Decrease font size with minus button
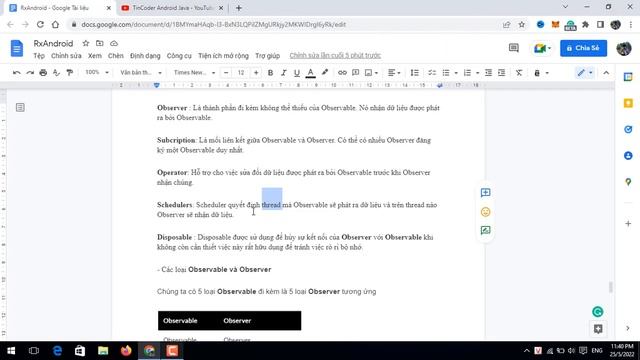 (226, 73)
